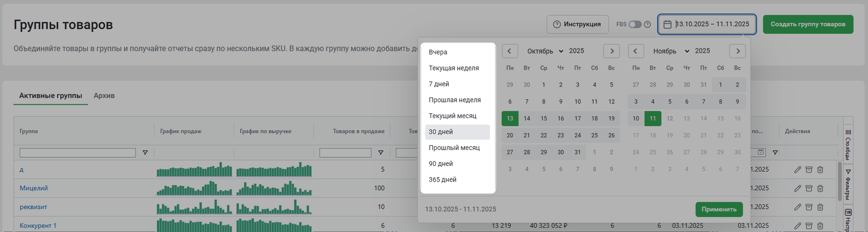This screenshot has height=232, width=868.
Task: Select the 90 дней preset
Action: tap(441, 164)
